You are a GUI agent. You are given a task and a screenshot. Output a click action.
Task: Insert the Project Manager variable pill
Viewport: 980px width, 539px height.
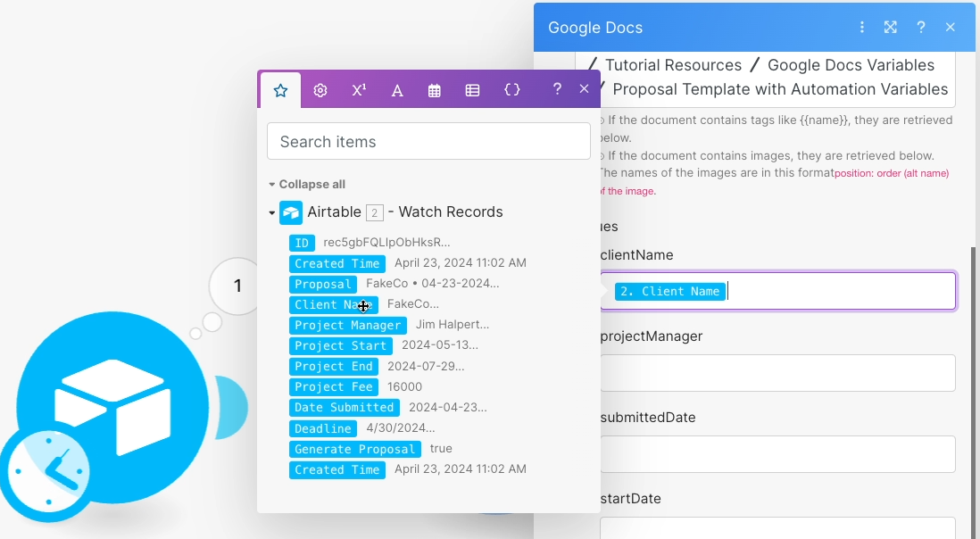point(348,326)
